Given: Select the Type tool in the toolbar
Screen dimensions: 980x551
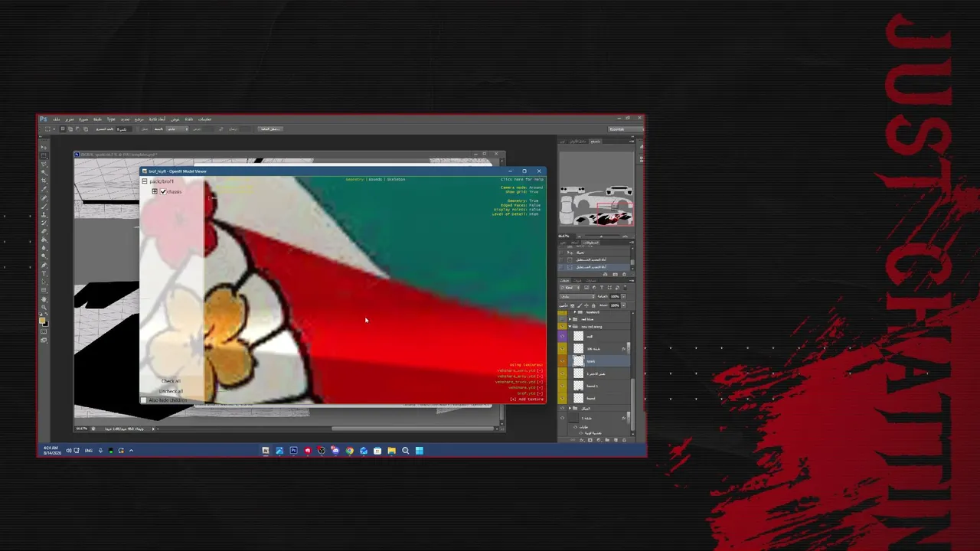Looking at the screenshot, I should [44, 272].
